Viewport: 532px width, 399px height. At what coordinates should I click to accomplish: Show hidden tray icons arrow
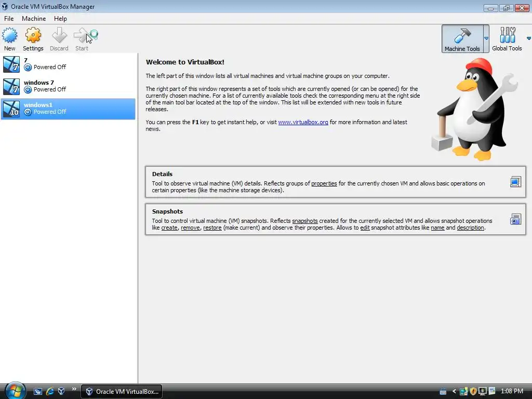point(454,392)
